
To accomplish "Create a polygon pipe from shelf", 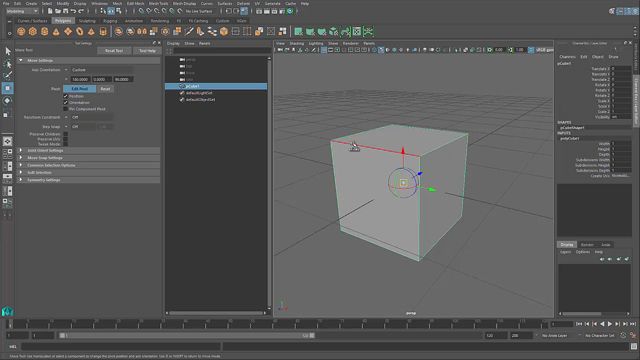I will [103, 31].
